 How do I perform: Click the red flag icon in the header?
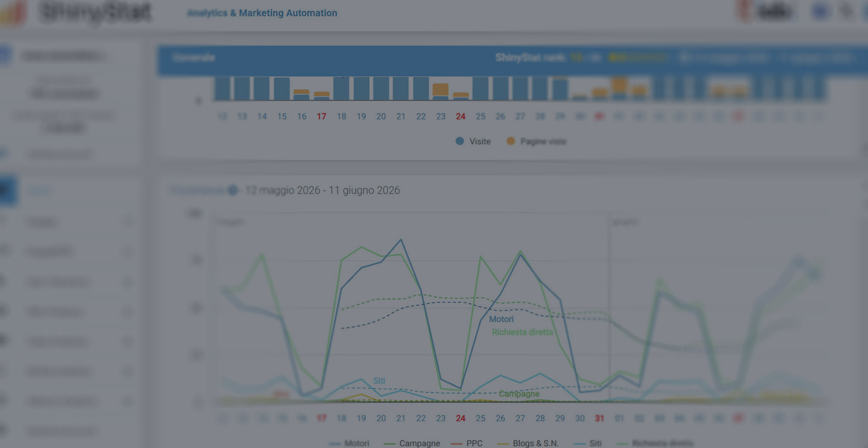pos(745,10)
